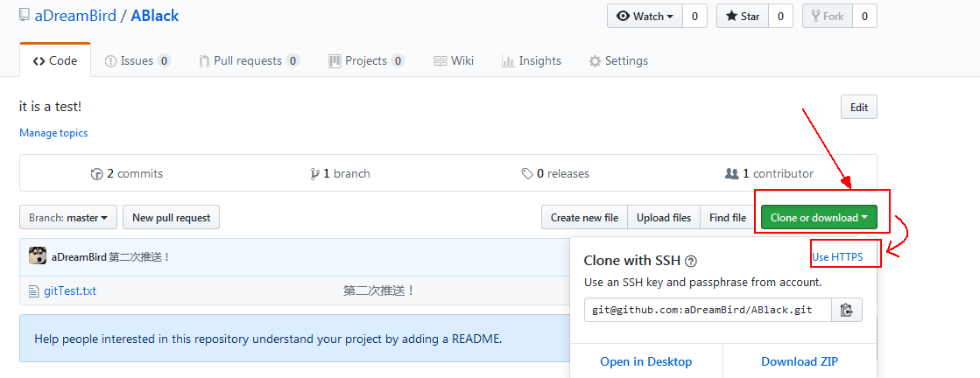View the 2 commits history

click(x=127, y=173)
